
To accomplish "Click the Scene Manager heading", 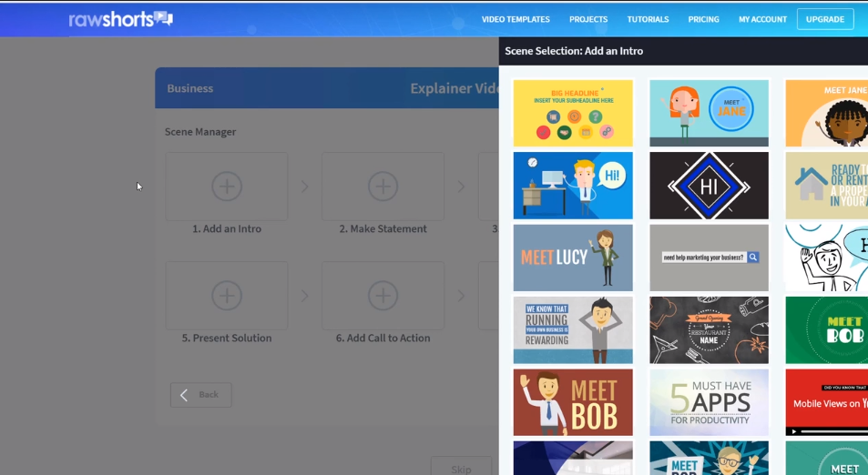I will click(x=200, y=132).
